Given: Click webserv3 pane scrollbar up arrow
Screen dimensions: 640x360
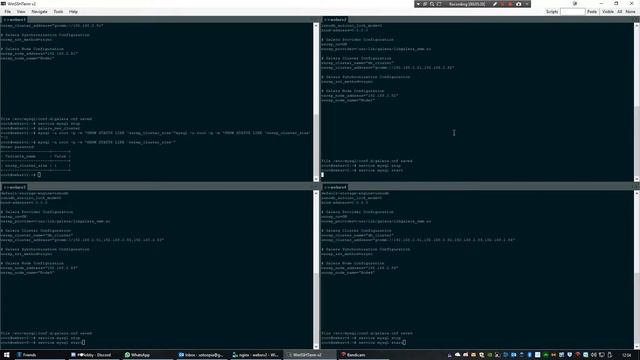Looking at the screenshot, I should pos(316,193).
